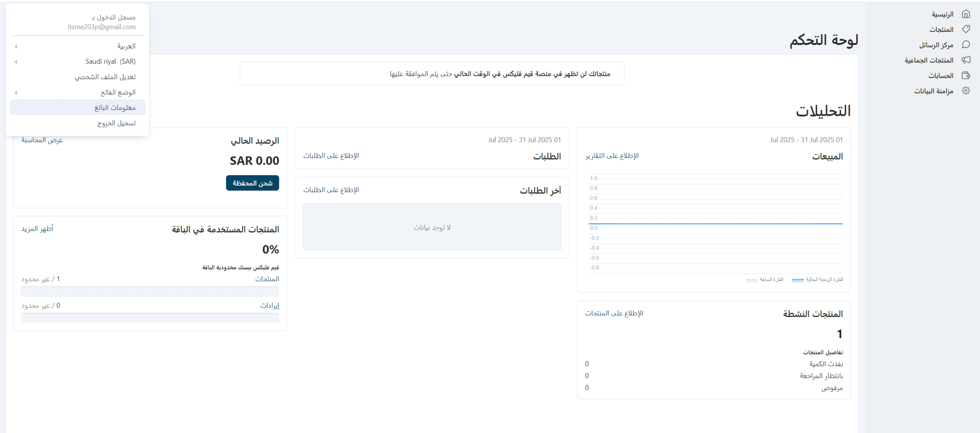Viewport: 980px width, 433px height.
Task: Expand the الوضع الفاتح theme submenu
Action: click(16, 92)
